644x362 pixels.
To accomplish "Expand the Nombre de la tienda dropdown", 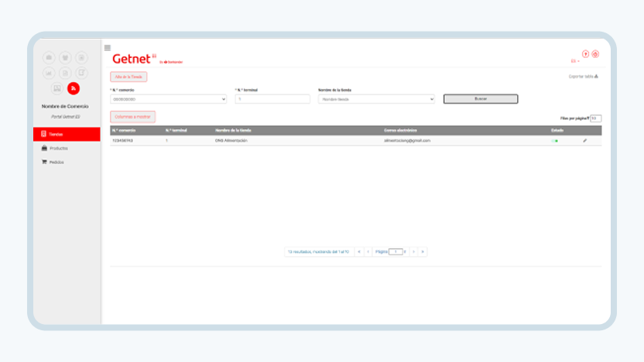I will pos(376,99).
